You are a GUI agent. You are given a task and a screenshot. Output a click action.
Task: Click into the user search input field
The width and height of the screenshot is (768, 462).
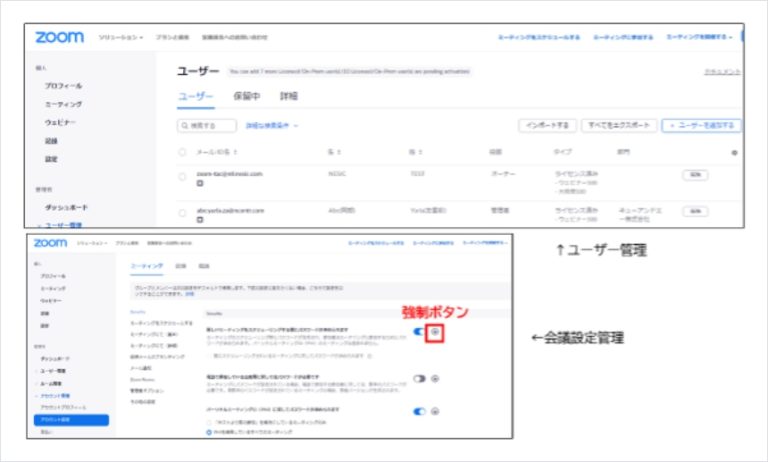[x=210, y=126]
